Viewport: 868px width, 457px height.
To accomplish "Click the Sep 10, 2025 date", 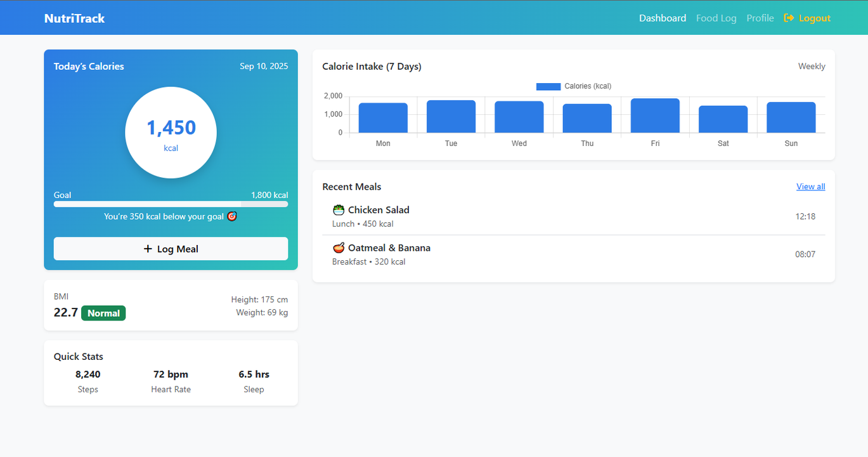I will pos(264,66).
